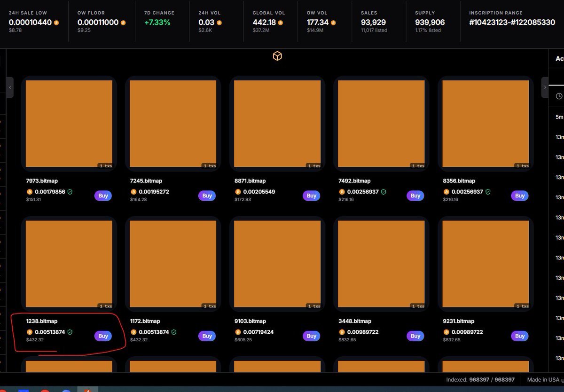The image size is (564, 392).
Task: Open the 8871.bitmap thumbnail image
Action: click(x=277, y=124)
